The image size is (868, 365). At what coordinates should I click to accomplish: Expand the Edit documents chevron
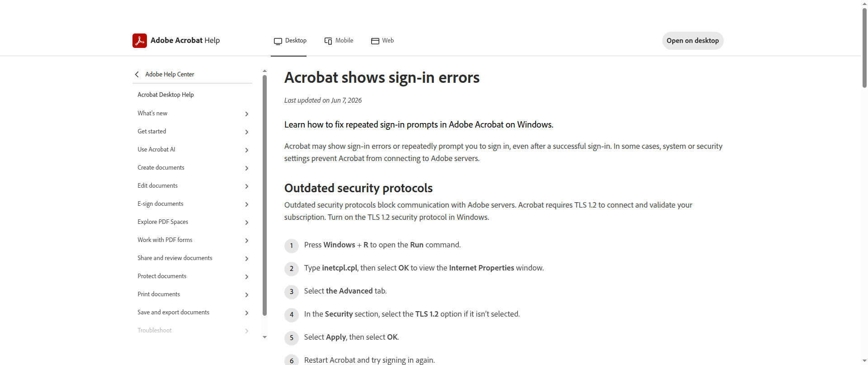[x=247, y=186]
